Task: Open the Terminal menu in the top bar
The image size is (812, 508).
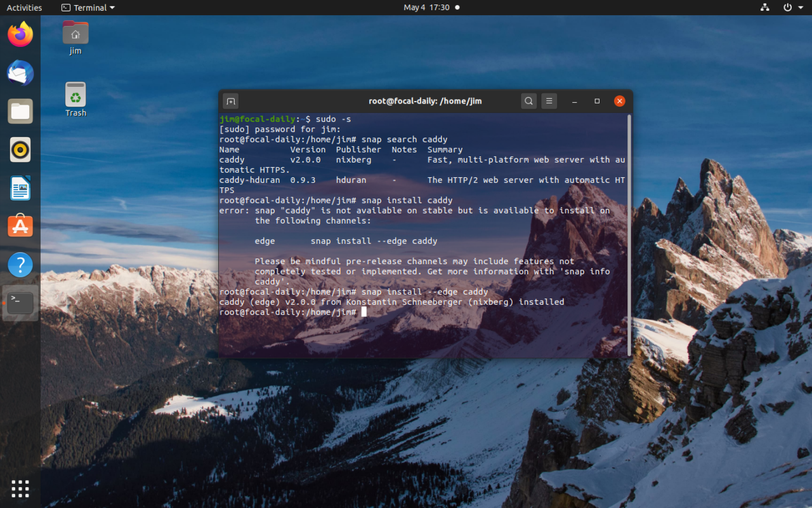Action: click(x=87, y=7)
